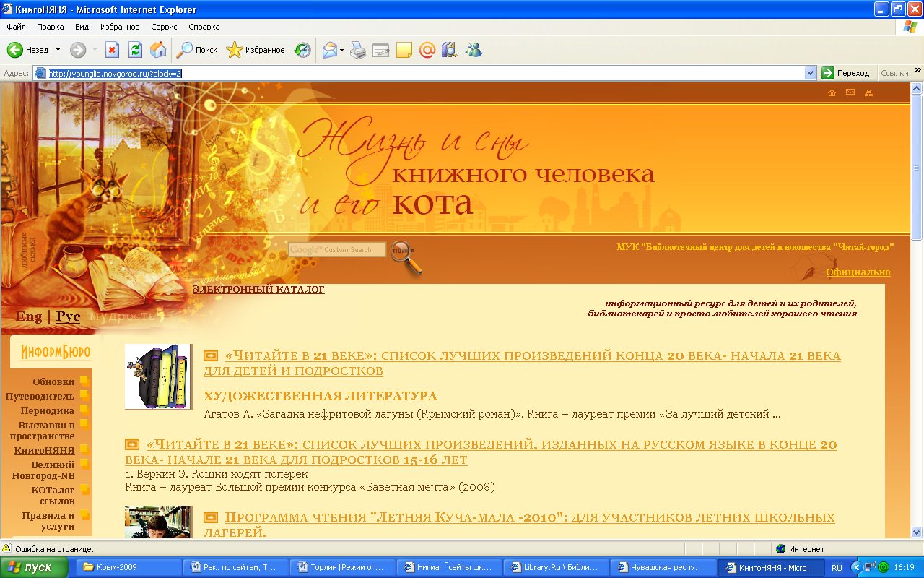Viewport: 924px width, 578px height.
Task: Click the yellow note toolbar icon
Action: coord(404,50)
